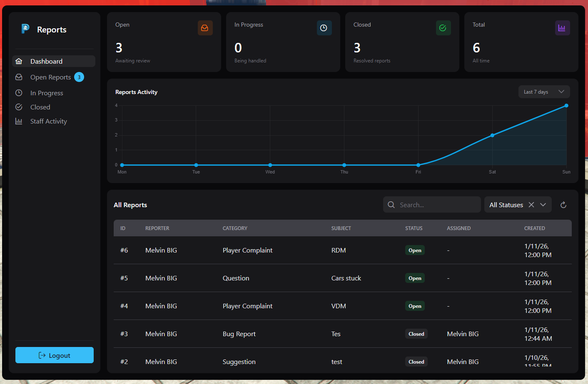The width and height of the screenshot is (588, 384).
Task: Select report #4 subject VDM
Action: click(339, 306)
